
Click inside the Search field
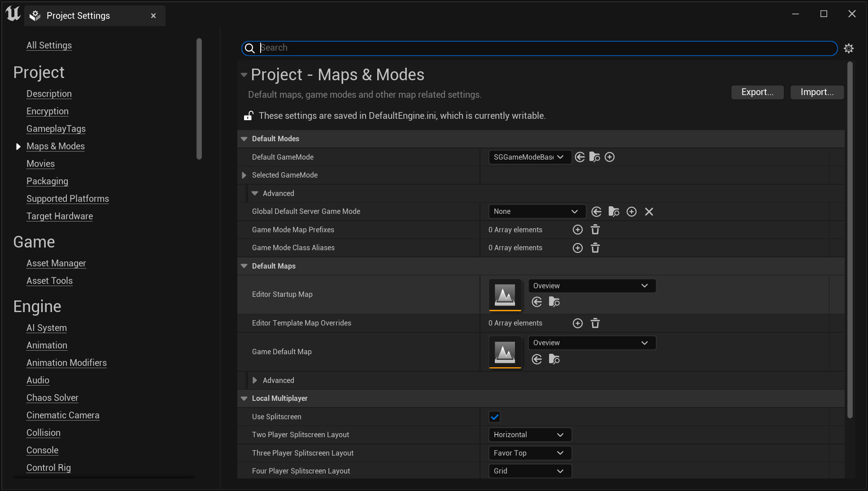pyautogui.click(x=493, y=48)
